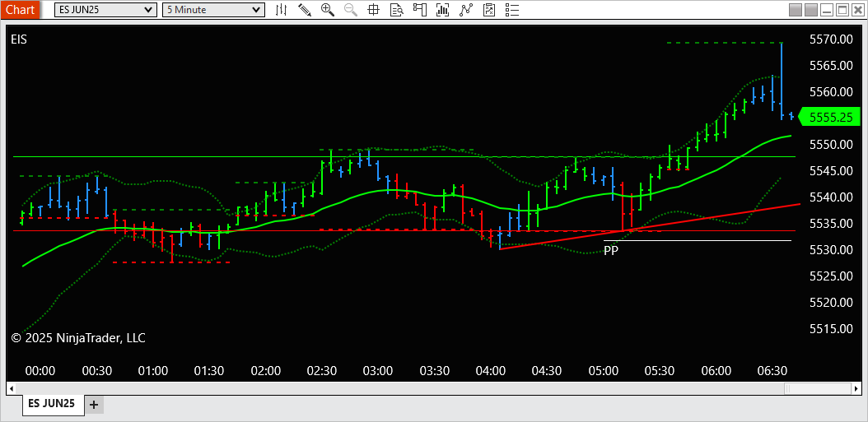The height and width of the screenshot is (422, 868).
Task: Select the ES JUN25 bottom tab
Action: pos(54,404)
